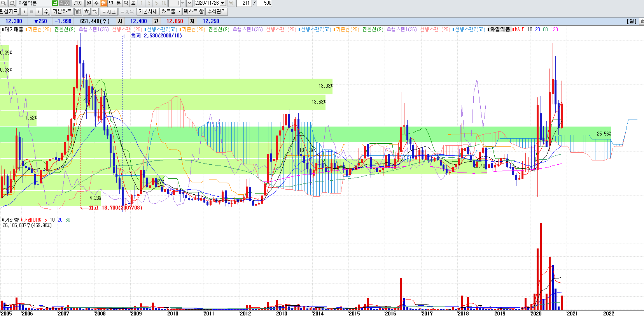Click the 13.93% volume profile label
644x317 pixels.
(325, 86)
